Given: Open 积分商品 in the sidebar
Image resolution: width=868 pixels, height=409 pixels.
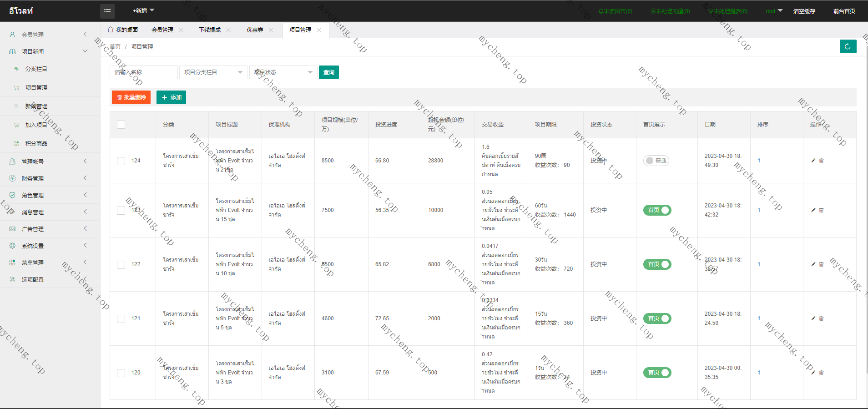Looking at the screenshot, I should (x=36, y=144).
